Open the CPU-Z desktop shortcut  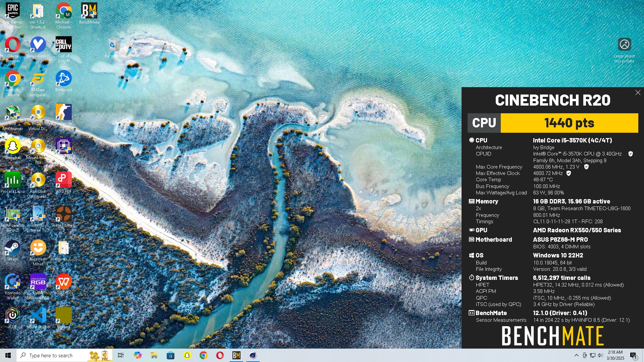click(x=63, y=149)
